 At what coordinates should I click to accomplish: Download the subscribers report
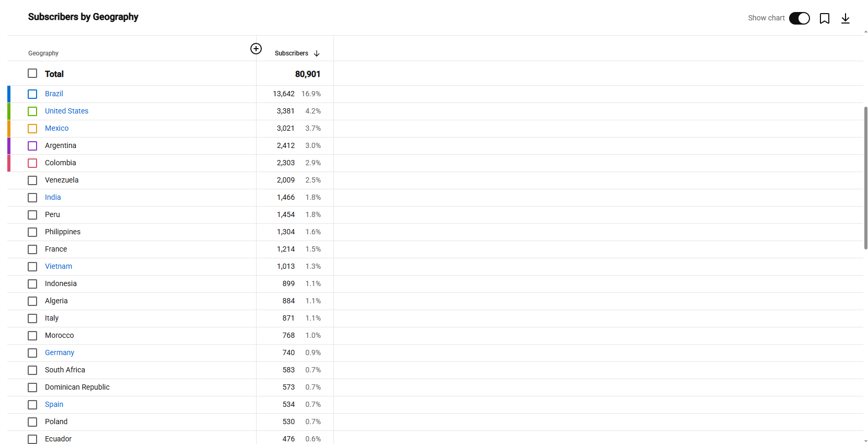(846, 18)
